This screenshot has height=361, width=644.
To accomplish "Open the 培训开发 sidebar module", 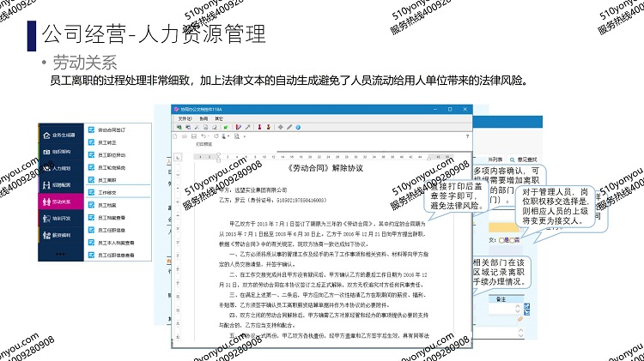I will click(x=63, y=218).
